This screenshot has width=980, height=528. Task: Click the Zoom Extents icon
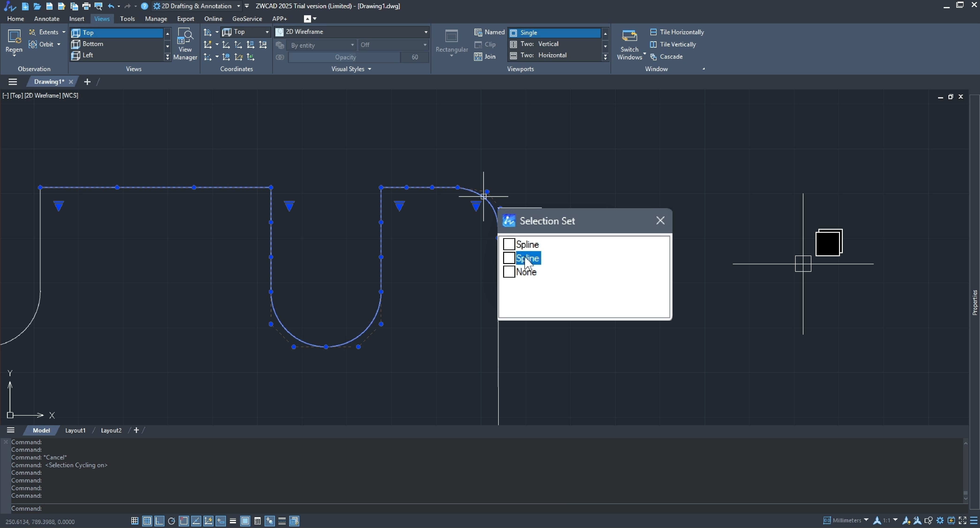(x=33, y=32)
